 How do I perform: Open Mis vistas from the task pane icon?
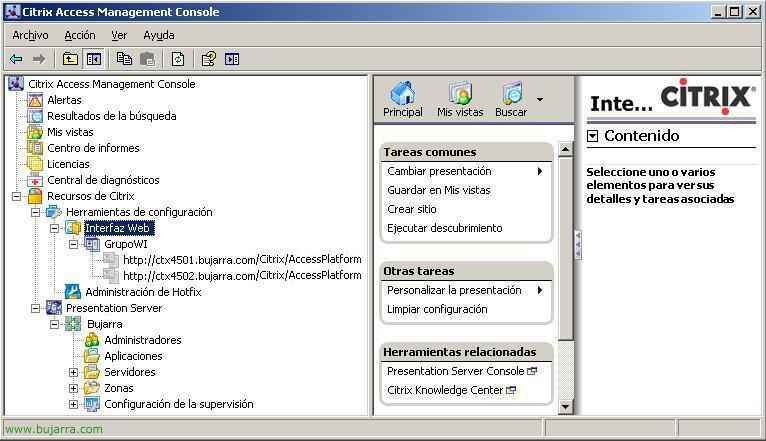[x=460, y=93]
